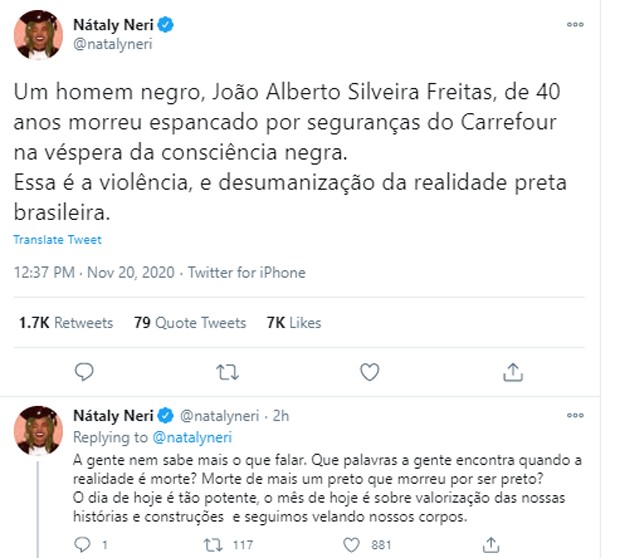Click the tweet timestamp 12:37 PM Nov 20, 2020
620x558 pixels.
[x=95, y=272]
